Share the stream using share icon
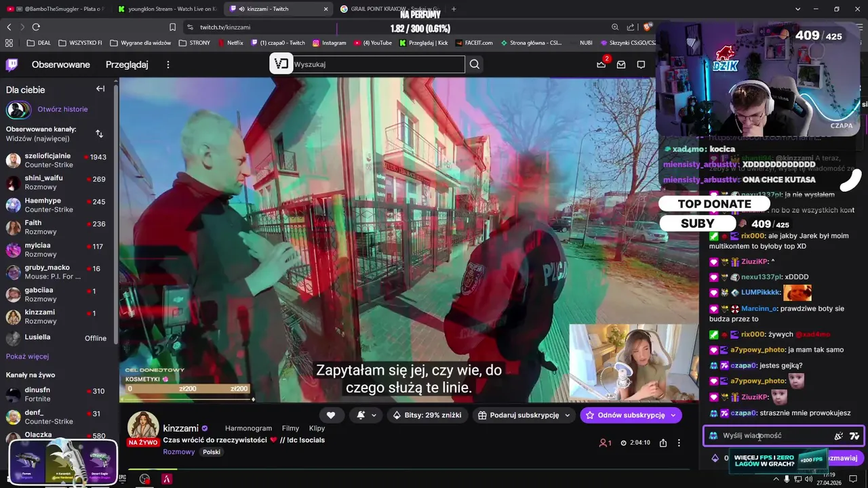Viewport: 868px width, 488px height. click(663, 443)
